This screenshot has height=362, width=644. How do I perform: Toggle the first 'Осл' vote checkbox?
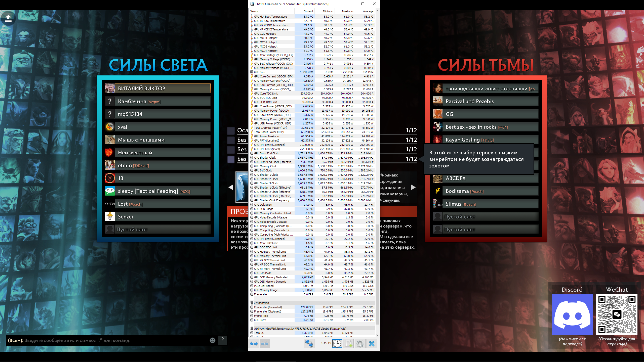click(231, 130)
